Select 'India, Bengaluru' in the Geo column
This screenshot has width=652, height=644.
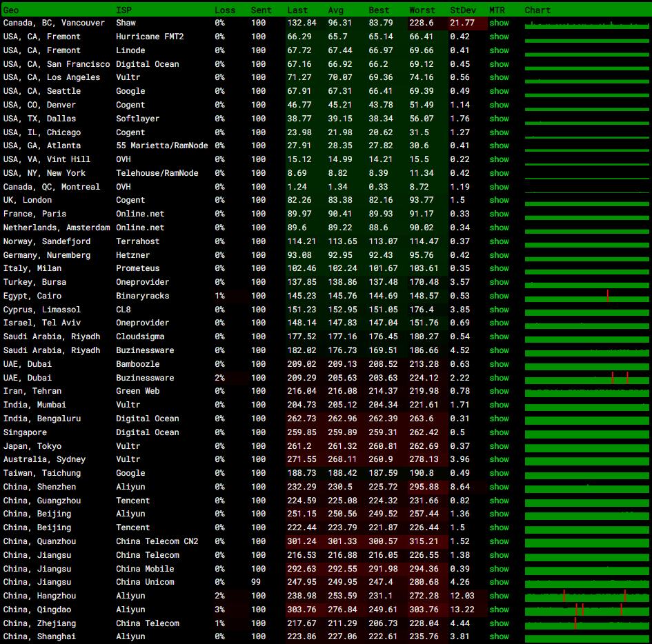(42, 419)
